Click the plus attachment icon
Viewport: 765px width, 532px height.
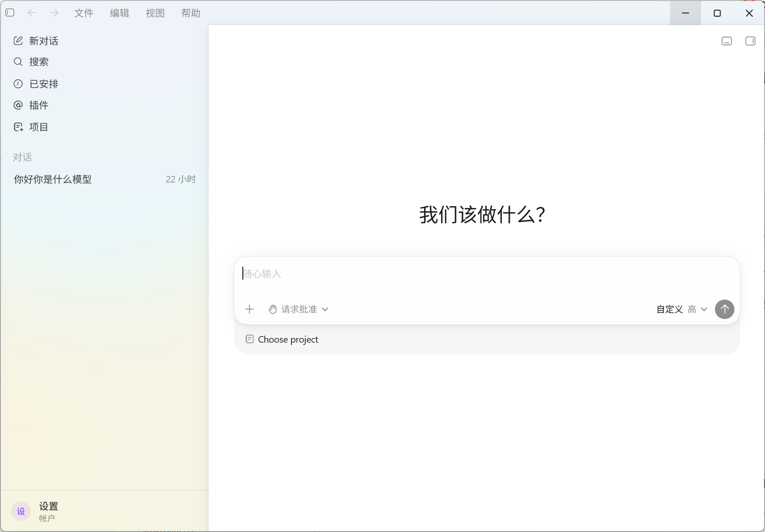click(249, 309)
